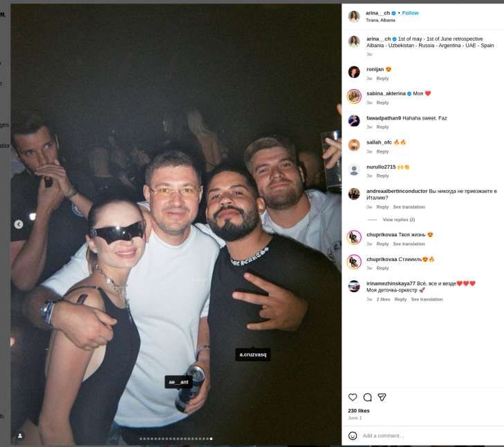The image size is (504, 447).
Task: Open the a.cruzvasq photo tag
Action: pos(253,354)
